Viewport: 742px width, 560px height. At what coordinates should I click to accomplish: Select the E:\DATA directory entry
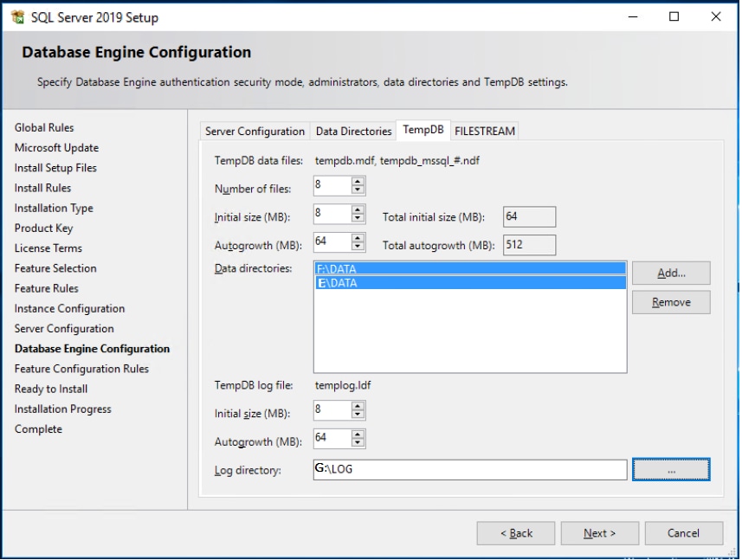coord(470,283)
